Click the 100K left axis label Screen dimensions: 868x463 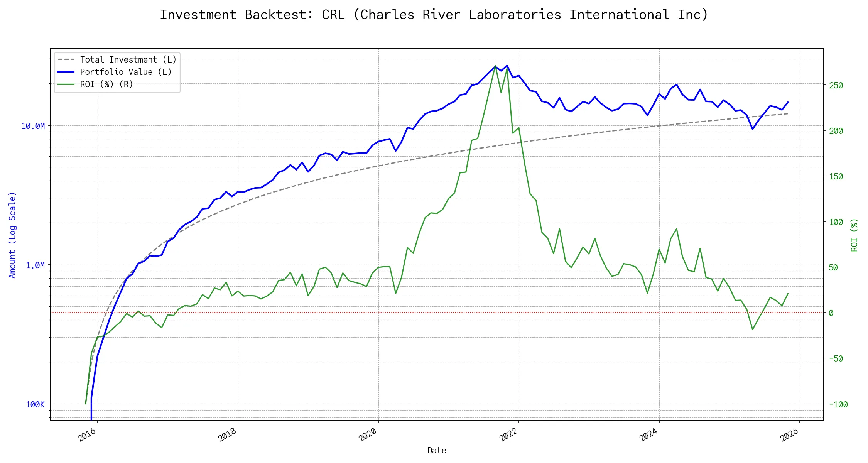(35, 405)
